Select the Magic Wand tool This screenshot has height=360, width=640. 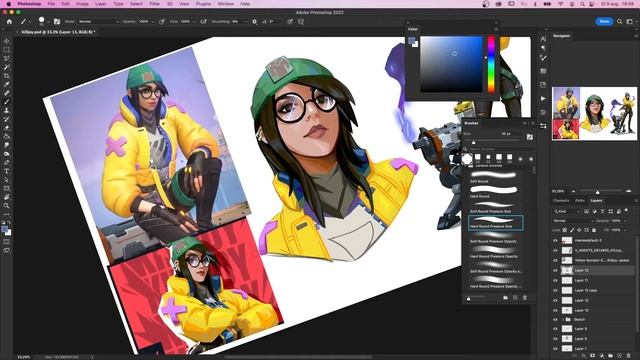click(x=7, y=67)
